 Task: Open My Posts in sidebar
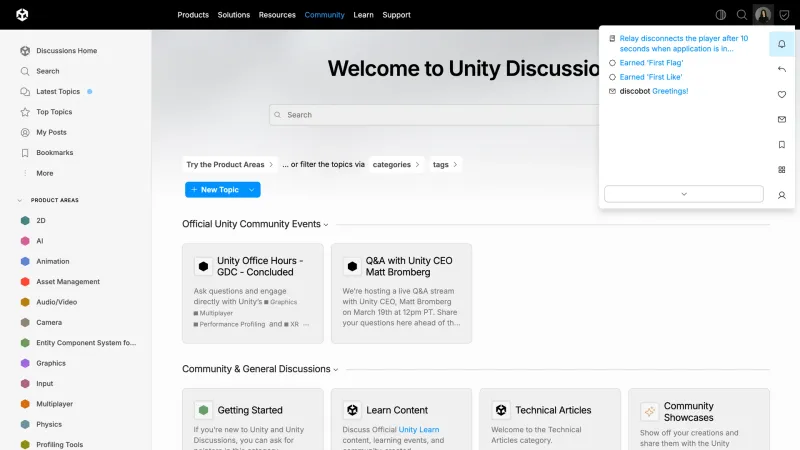pyautogui.click(x=51, y=132)
